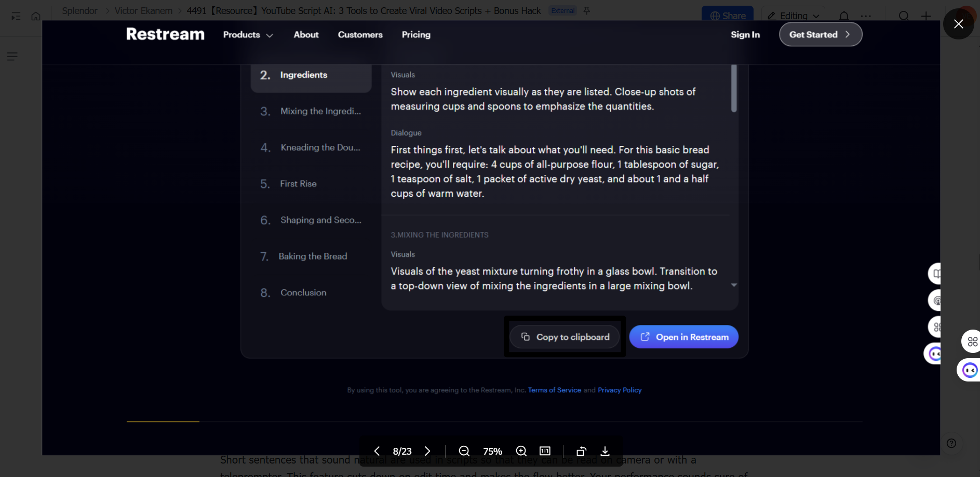Image resolution: width=980 pixels, height=477 pixels.
Task: Show the previous image in viewer
Action: (x=377, y=451)
